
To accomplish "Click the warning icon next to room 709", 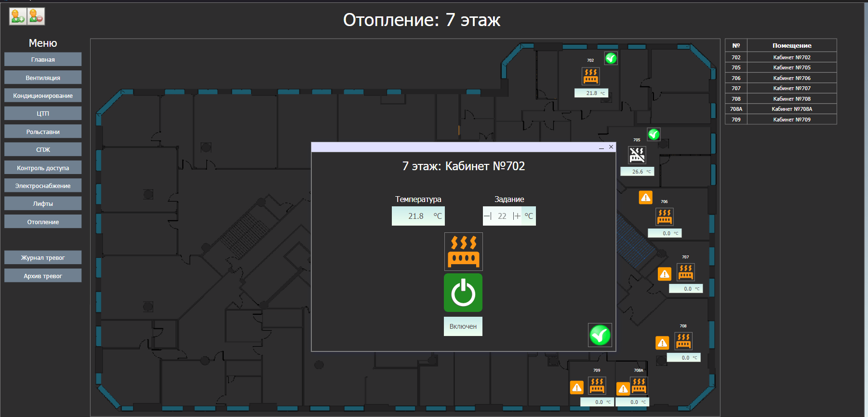I will (x=576, y=388).
